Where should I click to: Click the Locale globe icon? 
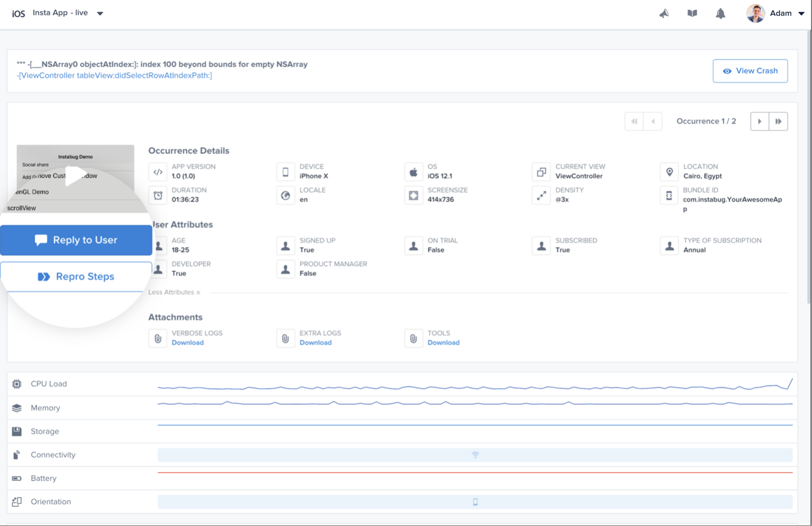coord(286,195)
